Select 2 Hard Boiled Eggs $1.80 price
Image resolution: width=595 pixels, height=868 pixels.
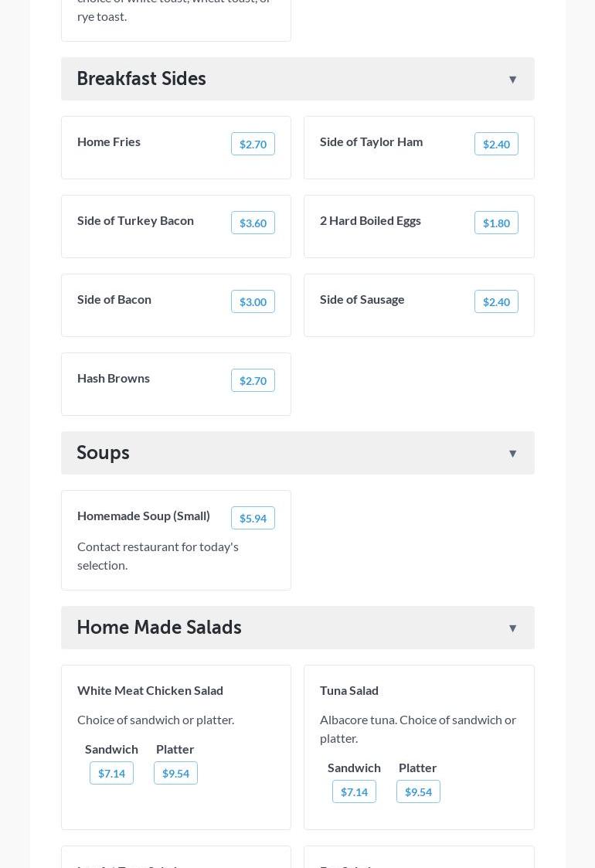coord(496,223)
